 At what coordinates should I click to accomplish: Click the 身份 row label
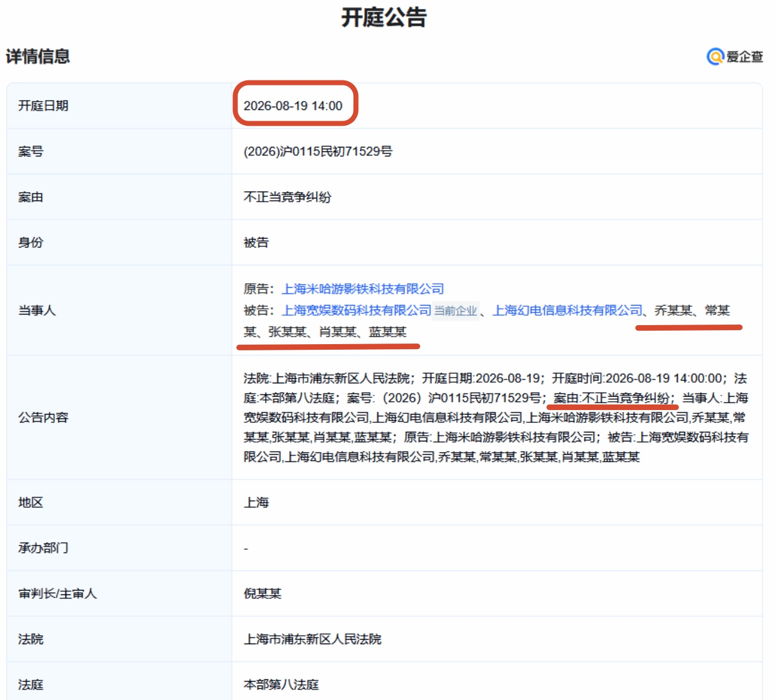tap(31, 242)
